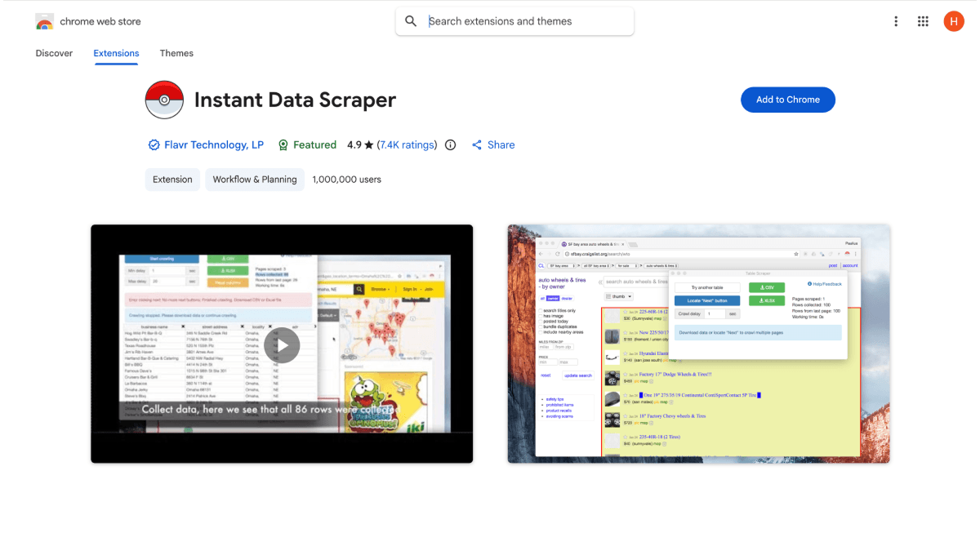
Task: Open the Craigslist screenshot thumbnail
Action: coord(699,344)
